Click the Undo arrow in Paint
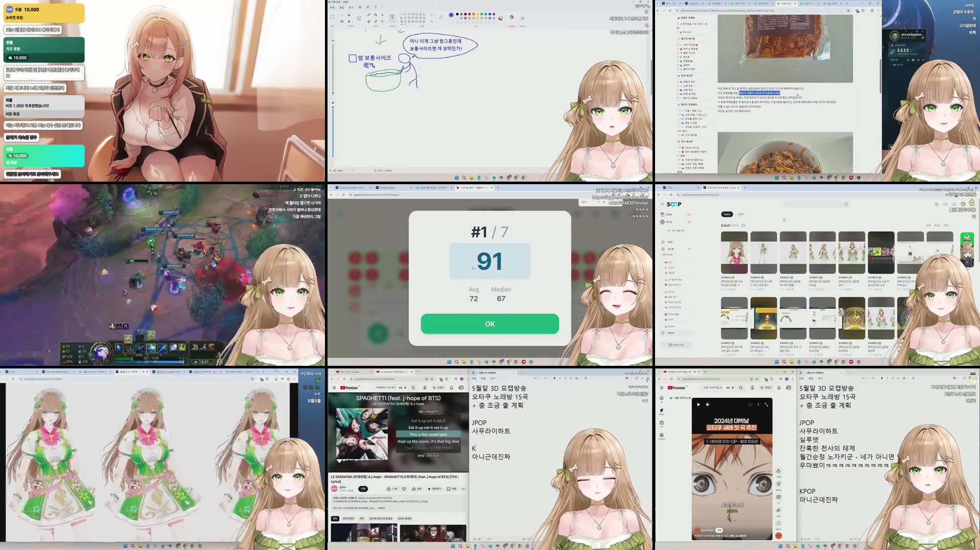Image resolution: width=980 pixels, height=550 pixels. (376, 7)
